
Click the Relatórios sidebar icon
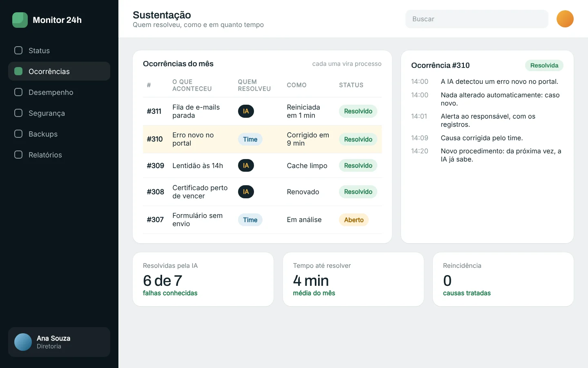coord(18,155)
